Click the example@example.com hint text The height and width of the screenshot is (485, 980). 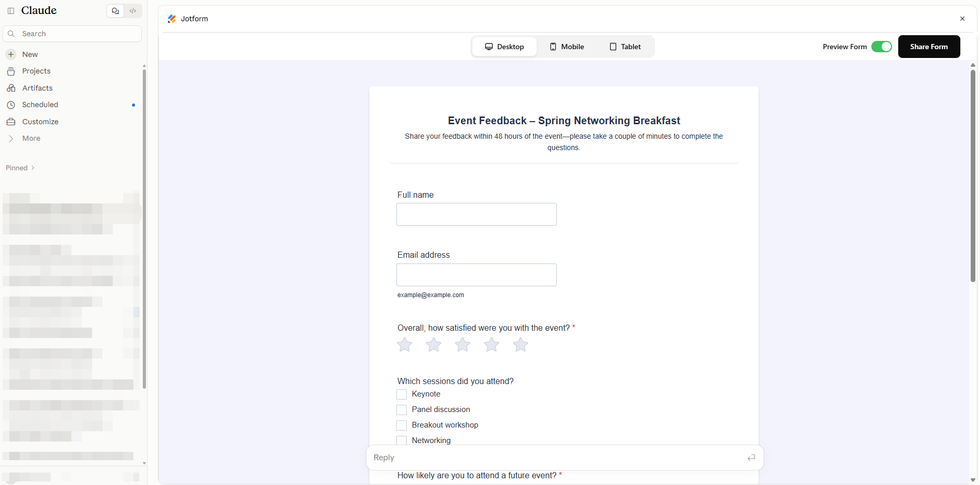click(x=430, y=295)
